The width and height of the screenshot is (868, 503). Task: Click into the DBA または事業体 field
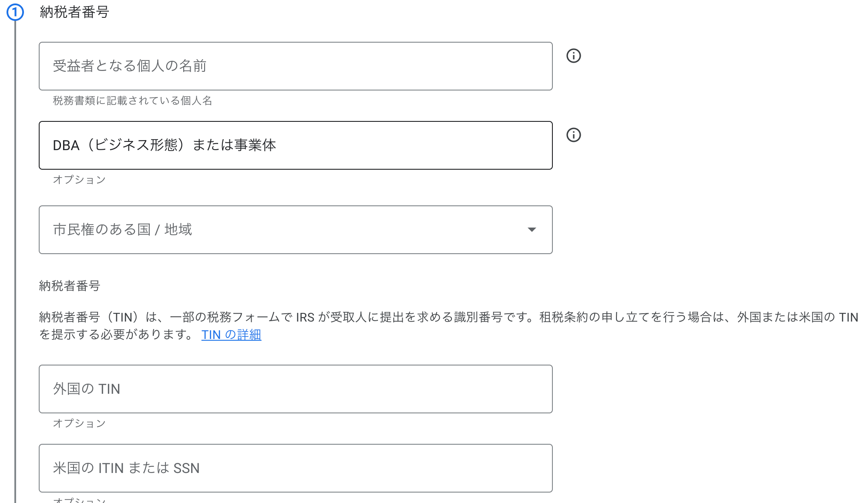(295, 145)
